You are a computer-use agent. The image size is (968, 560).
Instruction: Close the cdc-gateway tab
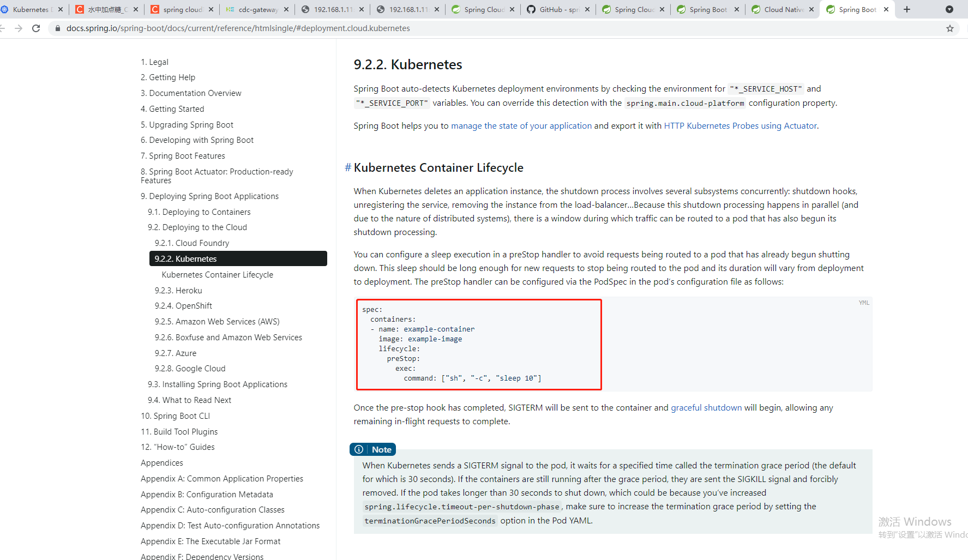click(286, 9)
